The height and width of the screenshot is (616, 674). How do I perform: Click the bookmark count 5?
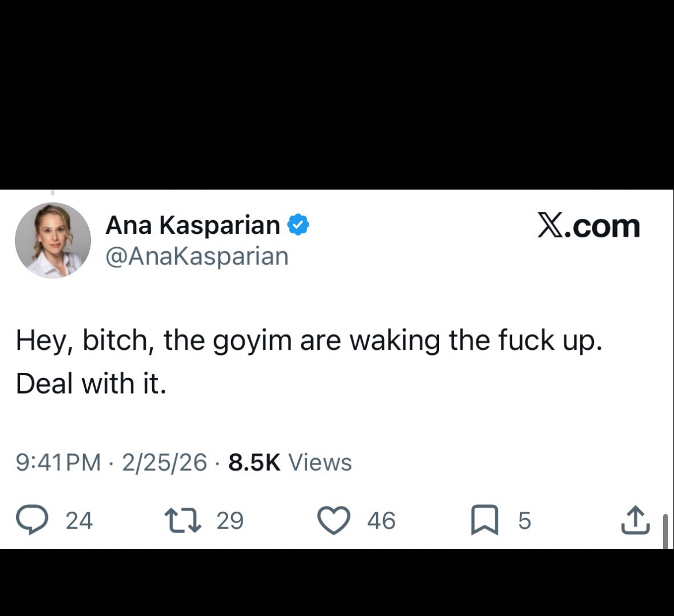(x=524, y=521)
